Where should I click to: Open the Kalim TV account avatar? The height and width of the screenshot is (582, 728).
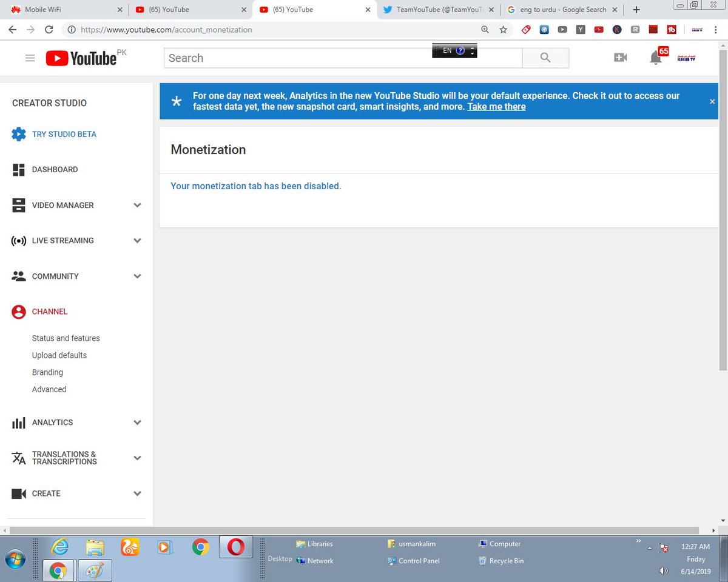(x=686, y=58)
